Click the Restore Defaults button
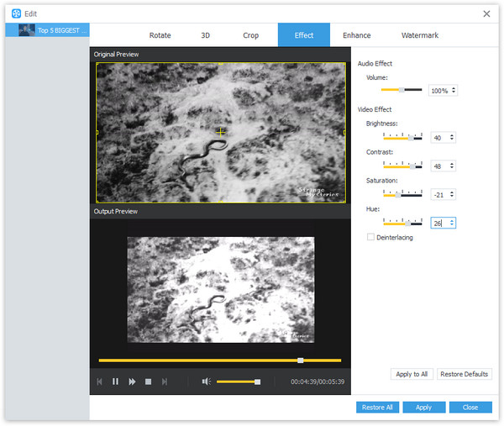Screen dimensions: 504x426 (x=465, y=374)
